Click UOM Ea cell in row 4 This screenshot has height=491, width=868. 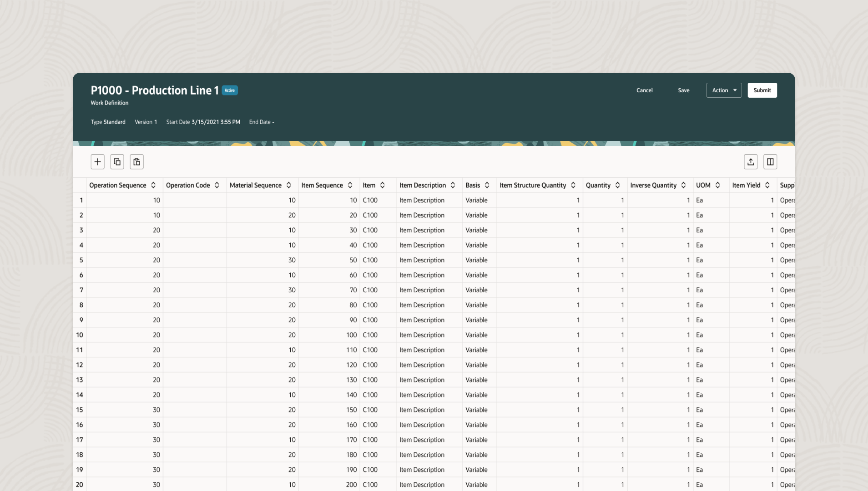coord(711,245)
